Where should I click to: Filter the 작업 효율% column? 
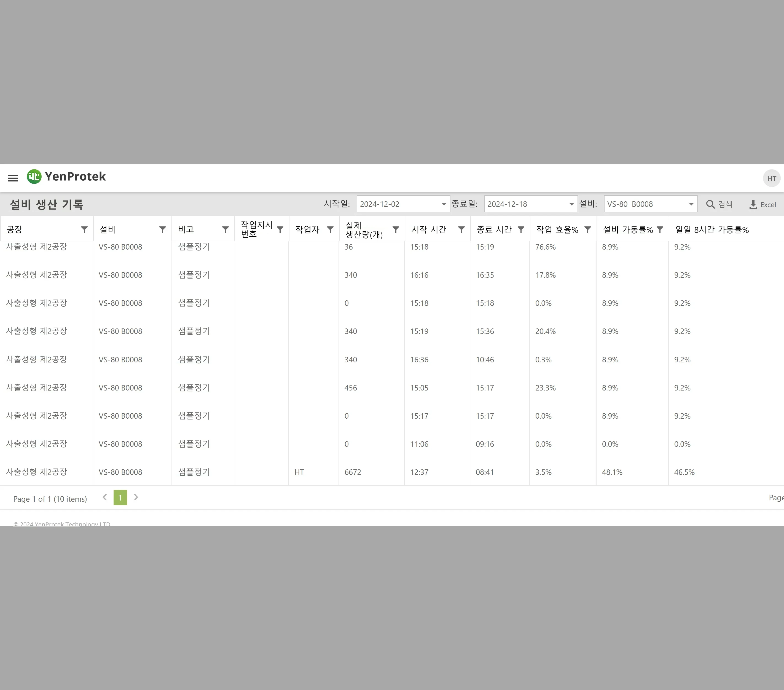[588, 229]
